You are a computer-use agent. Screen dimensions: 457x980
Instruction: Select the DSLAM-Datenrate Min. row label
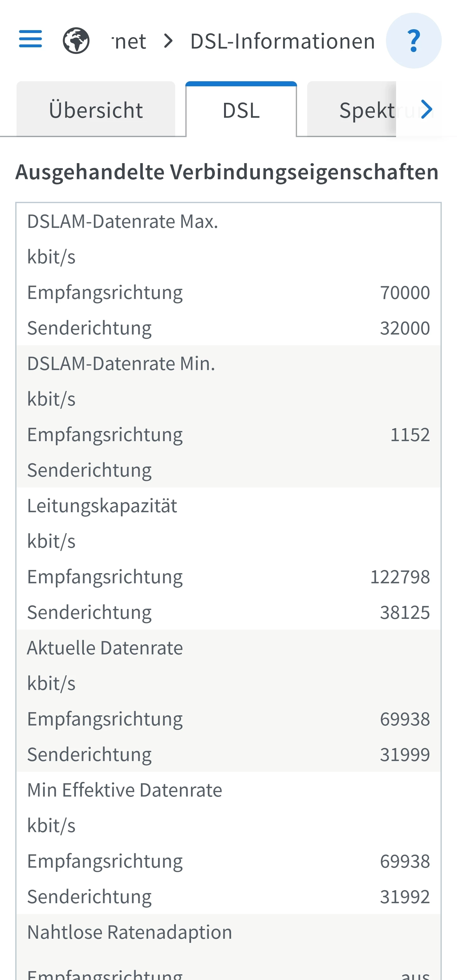click(121, 364)
